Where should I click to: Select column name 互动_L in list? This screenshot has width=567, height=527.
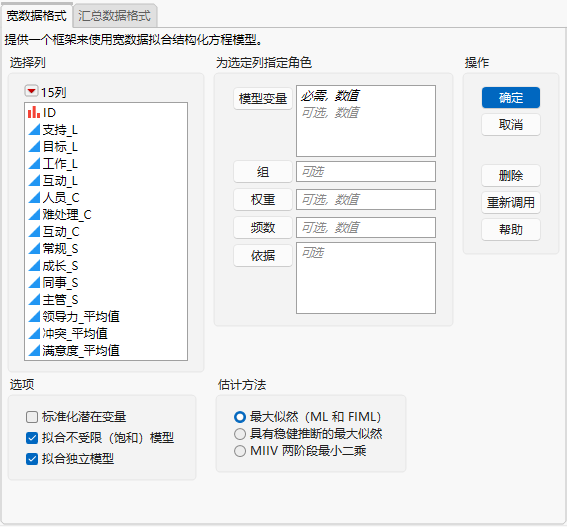[60, 180]
